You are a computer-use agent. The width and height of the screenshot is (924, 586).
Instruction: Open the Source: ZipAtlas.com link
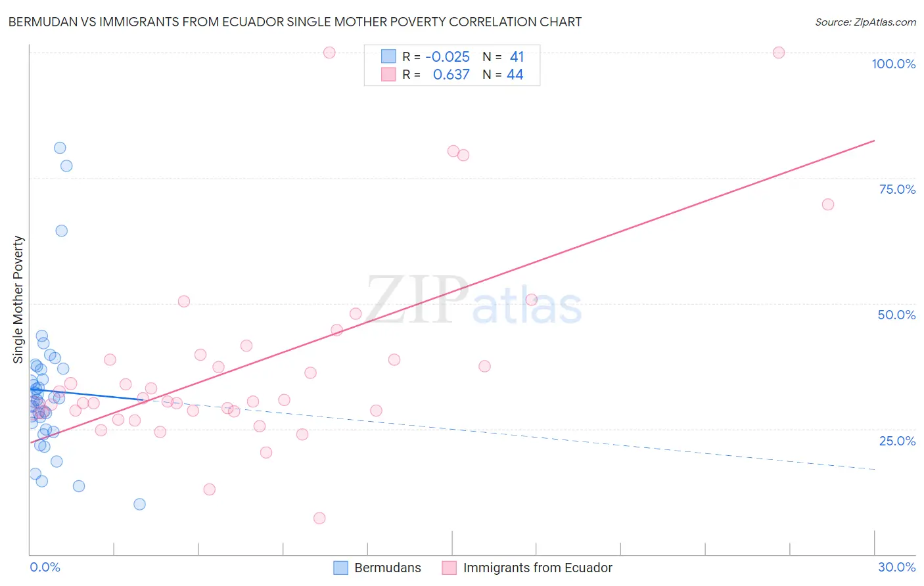coord(866,22)
